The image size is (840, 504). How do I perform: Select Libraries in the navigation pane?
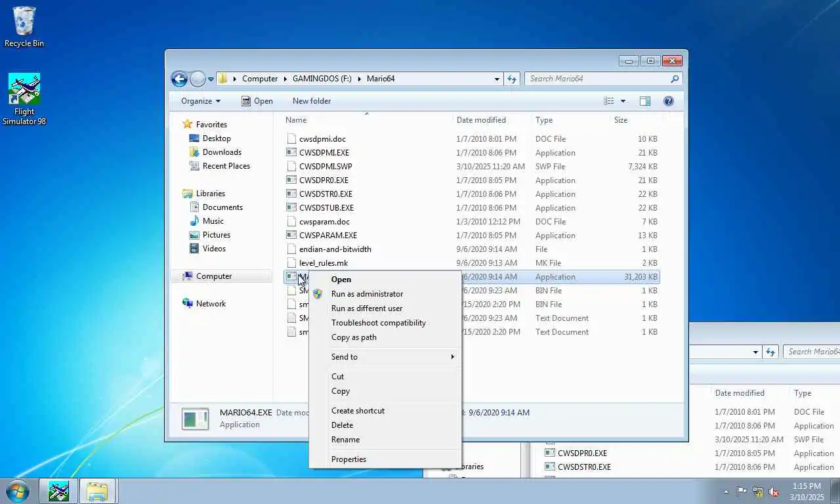tap(211, 194)
